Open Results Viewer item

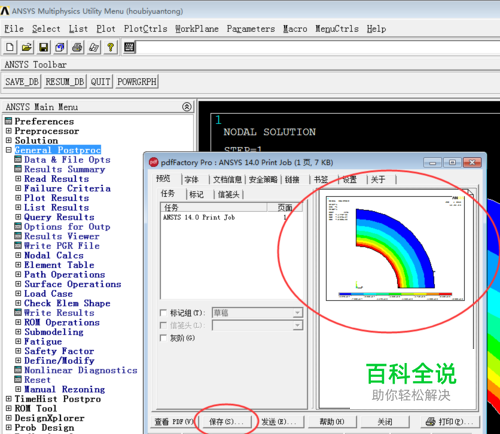62,236
